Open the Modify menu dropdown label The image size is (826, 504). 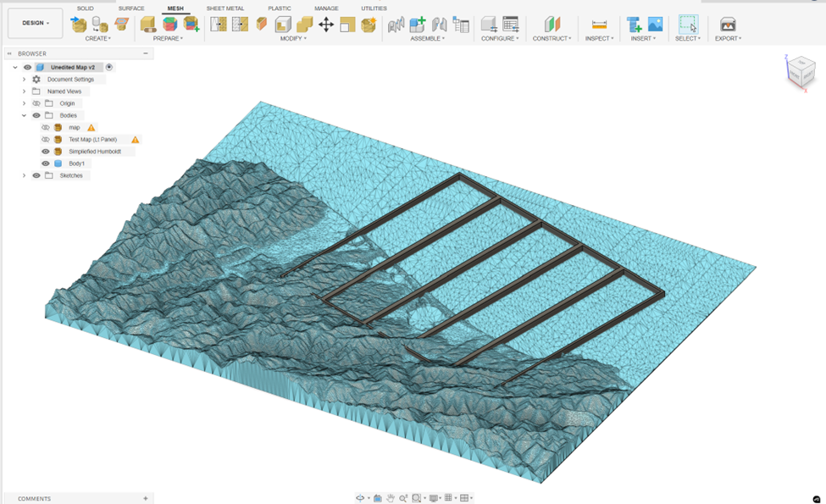point(293,39)
